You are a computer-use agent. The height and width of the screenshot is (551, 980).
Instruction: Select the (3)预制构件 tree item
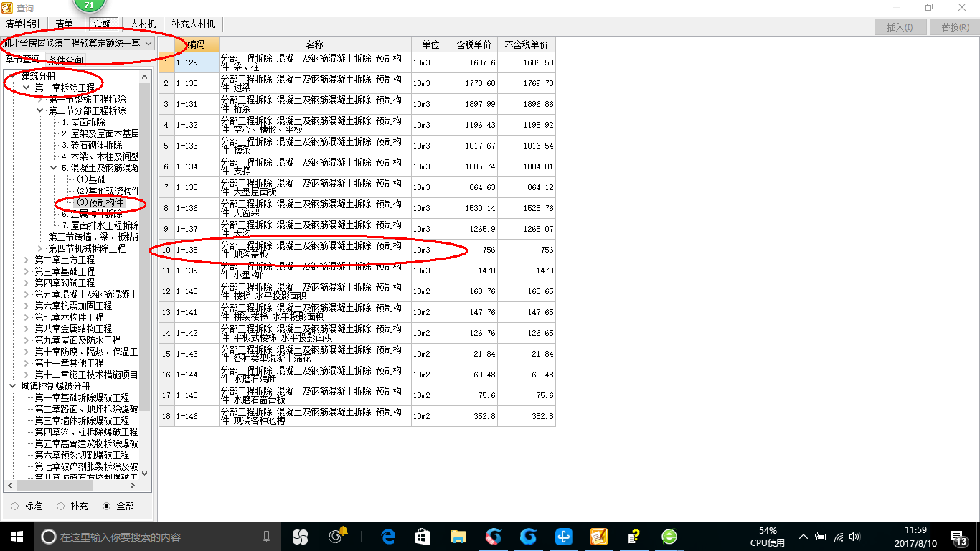100,202
